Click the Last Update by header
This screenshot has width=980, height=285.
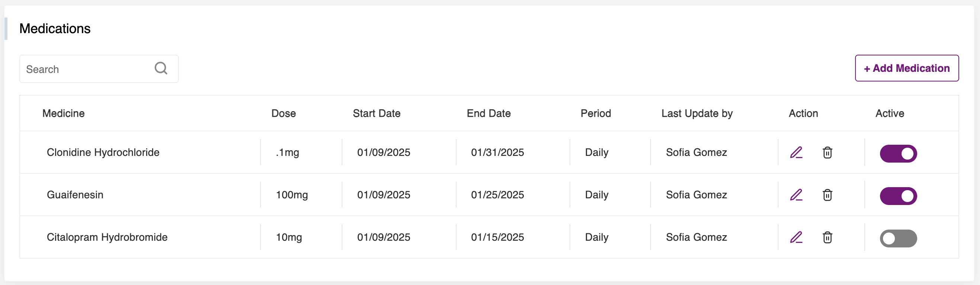[x=697, y=113]
